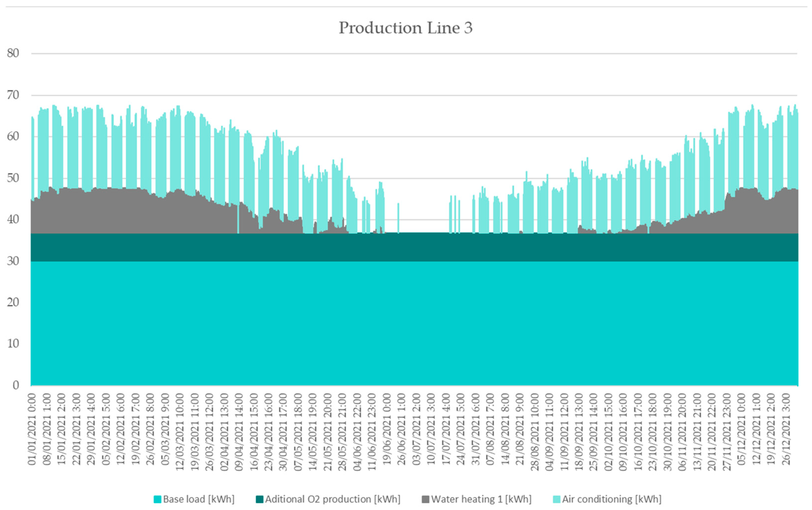Viewport: 812px width, 510px height.
Task: Select the Aditional O2 production legend label
Action: [332, 500]
